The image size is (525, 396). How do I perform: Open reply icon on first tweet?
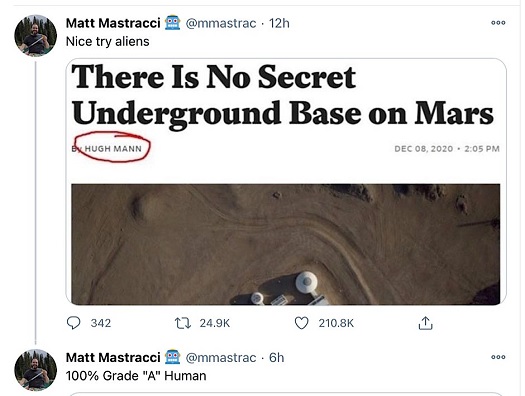click(x=73, y=323)
